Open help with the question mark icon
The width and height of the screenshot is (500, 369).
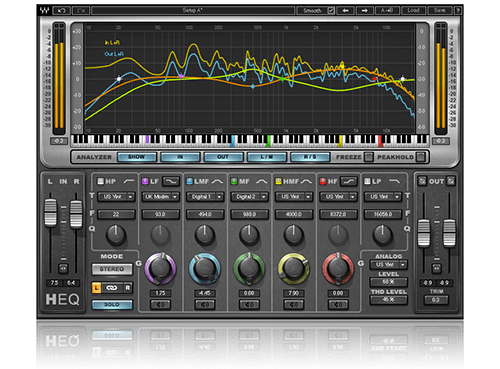click(x=458, y=11)
